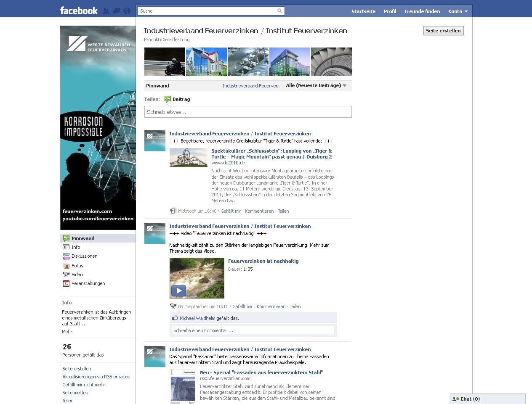Click Aktualisierungen via RSS erhalten
532x404 pixels.
pyautogui.click(x=96, y=377)
